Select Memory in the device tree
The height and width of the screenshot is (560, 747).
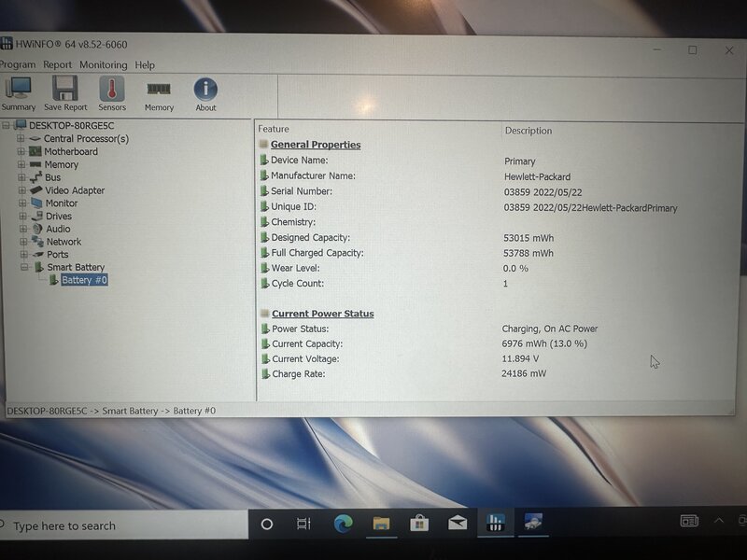61,164
